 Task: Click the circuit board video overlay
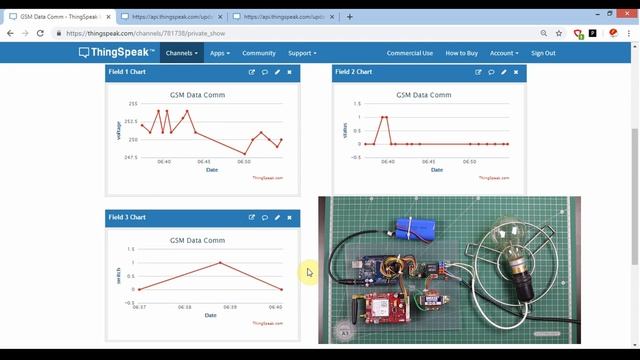pyautogui.click(x=449, y=270)
